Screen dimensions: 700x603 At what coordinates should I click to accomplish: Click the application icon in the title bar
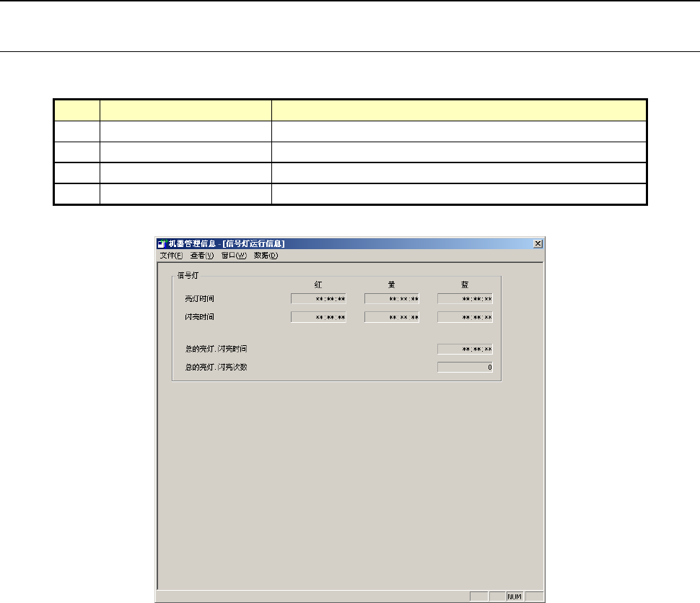click(162, 243)
